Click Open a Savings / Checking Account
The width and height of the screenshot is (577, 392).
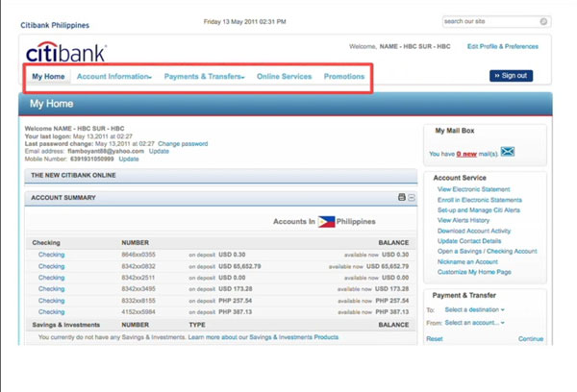(488, 251)
